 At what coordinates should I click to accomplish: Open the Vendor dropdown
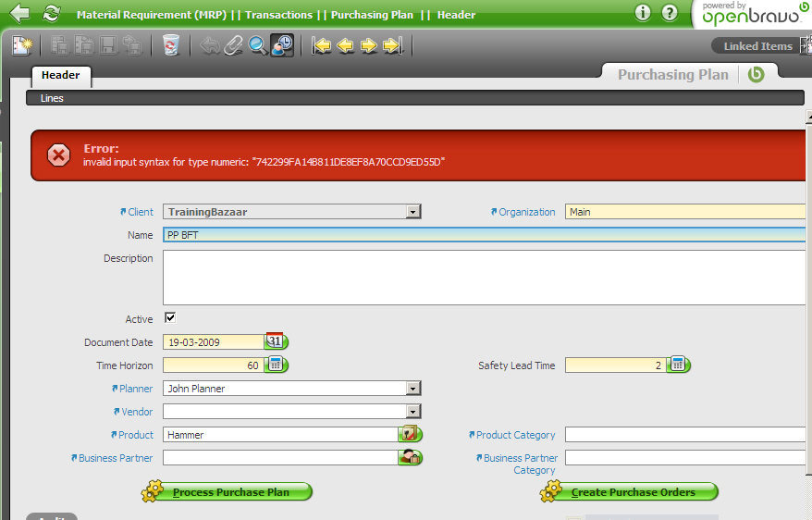click(x=412, y=412)
